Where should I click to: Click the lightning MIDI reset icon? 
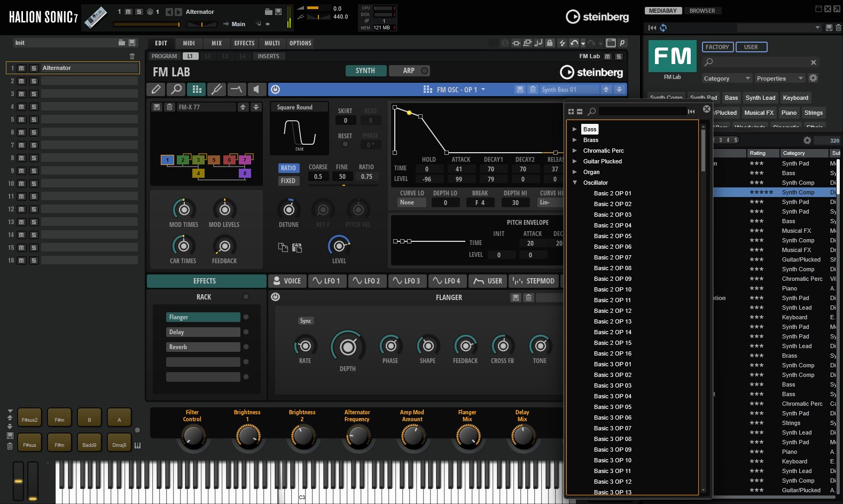562,43
